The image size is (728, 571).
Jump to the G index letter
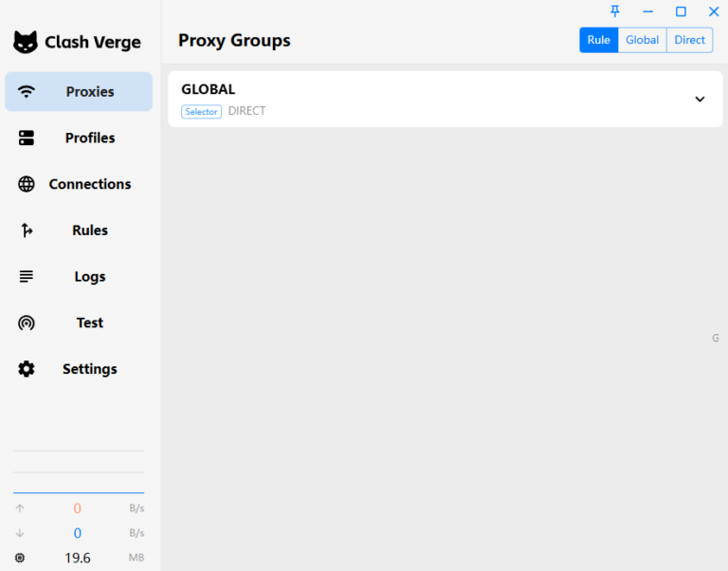click(716, 338)
